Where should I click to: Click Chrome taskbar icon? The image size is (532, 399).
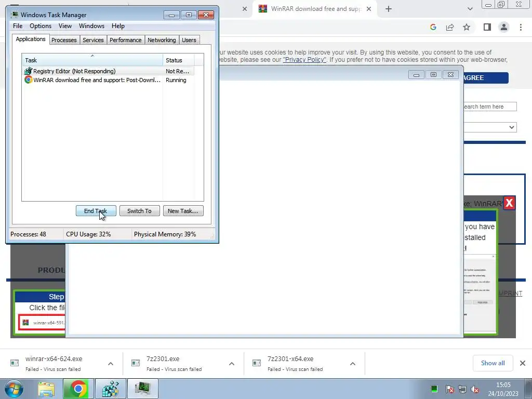click(x=78, y=389)
